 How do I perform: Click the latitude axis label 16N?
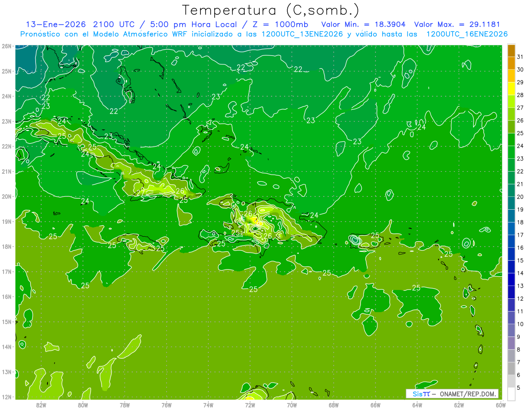[x=7, y=297]
